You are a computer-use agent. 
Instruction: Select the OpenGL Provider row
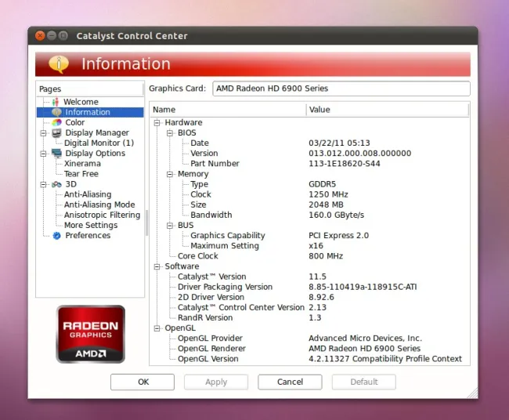(309, 339)
